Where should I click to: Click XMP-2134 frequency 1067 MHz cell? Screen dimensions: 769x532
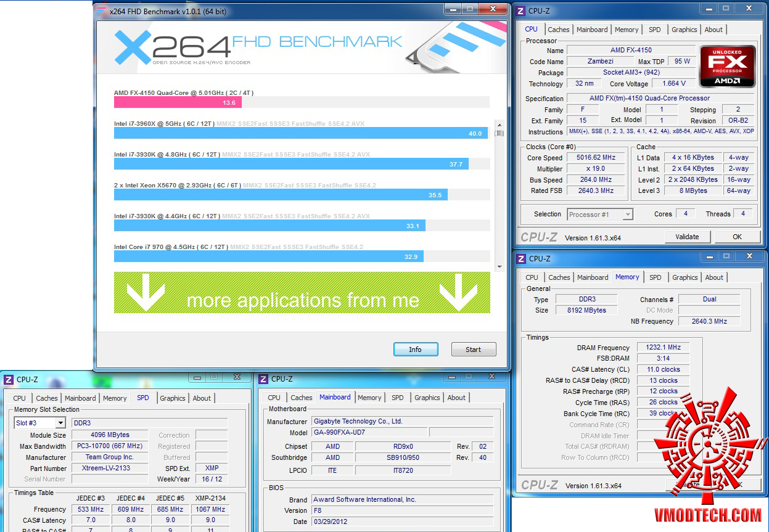[210, 510]
